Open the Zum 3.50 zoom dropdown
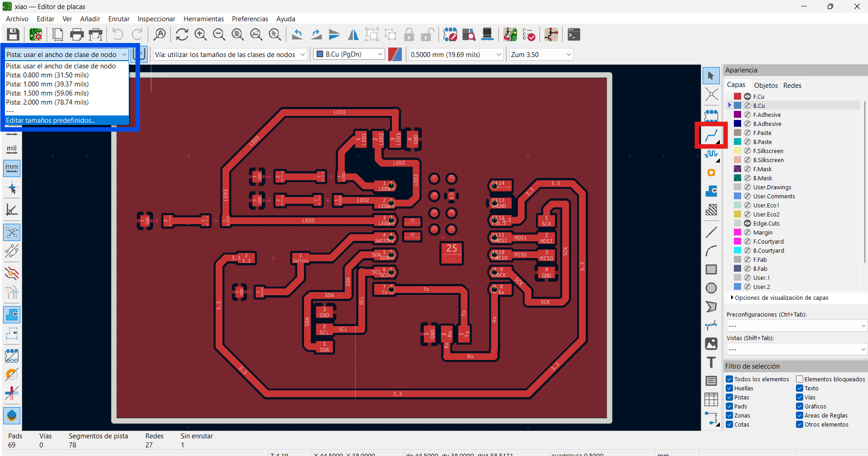The image size is (868, 456). (541, 54)
